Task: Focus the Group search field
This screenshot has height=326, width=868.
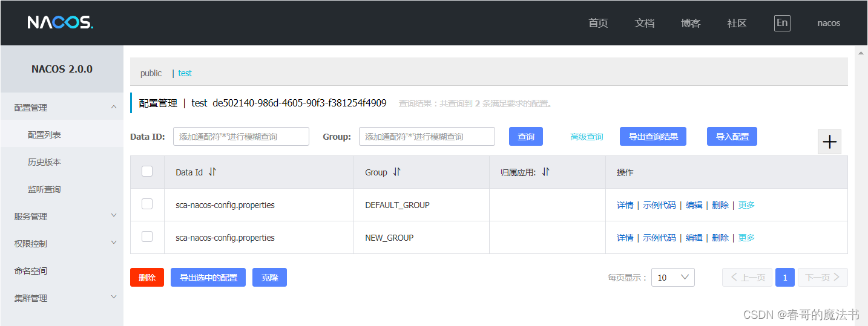Action: click(x=427, y=137)
